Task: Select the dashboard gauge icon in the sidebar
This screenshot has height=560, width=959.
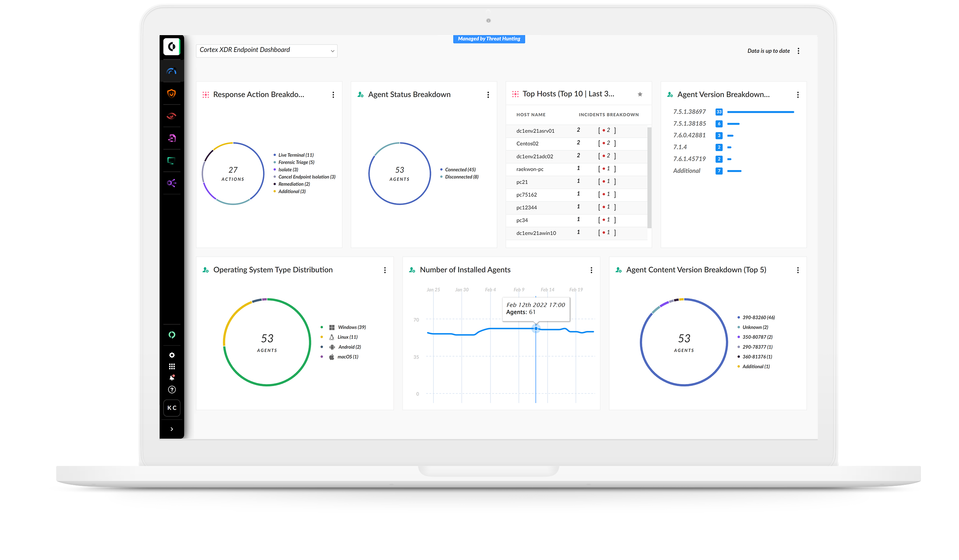Action: [x=172, y=70]
